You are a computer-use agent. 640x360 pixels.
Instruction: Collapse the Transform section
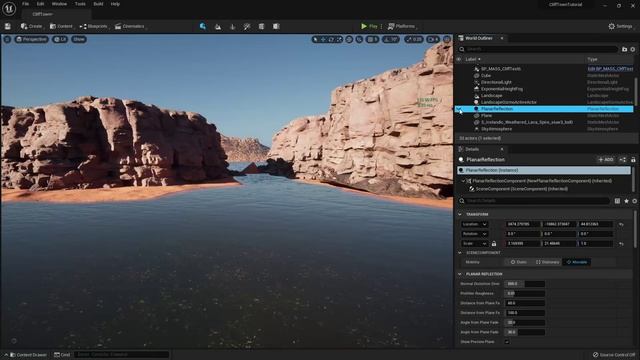(x=460, y=214)
